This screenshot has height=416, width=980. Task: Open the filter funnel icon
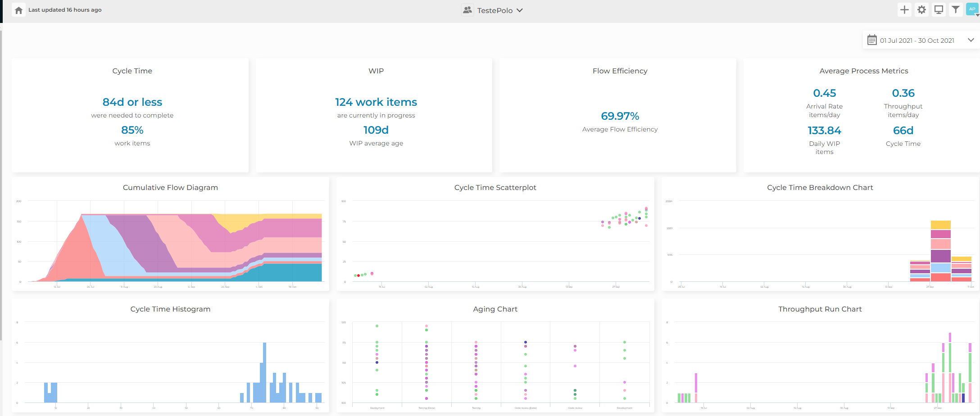[x=955, y=10]
